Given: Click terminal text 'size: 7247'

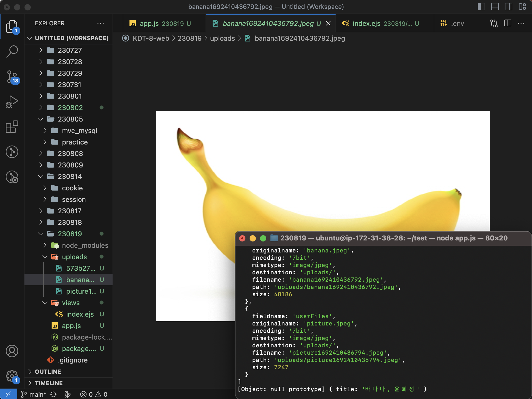Looking at the screenshot, I should pos(270,367).
